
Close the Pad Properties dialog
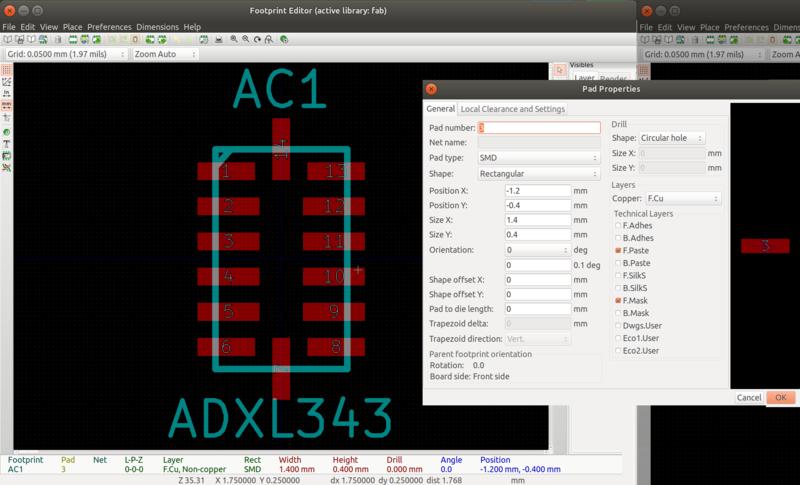(431, 89)
